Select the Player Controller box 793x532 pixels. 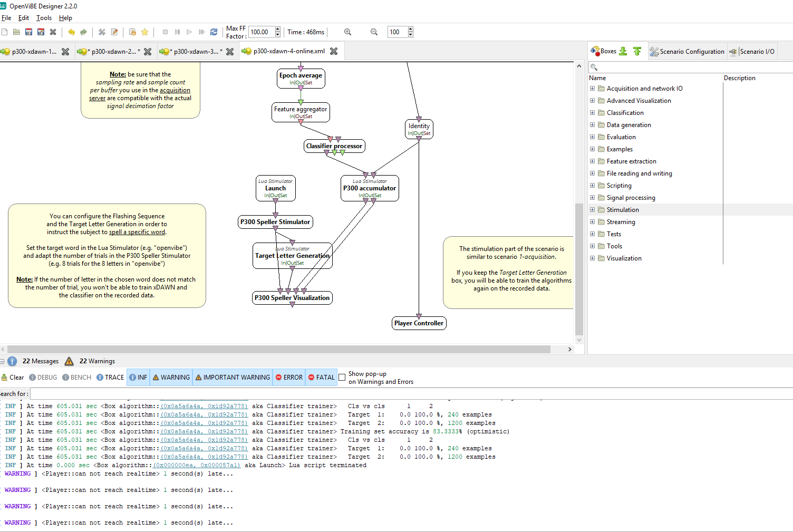[419, 323]
